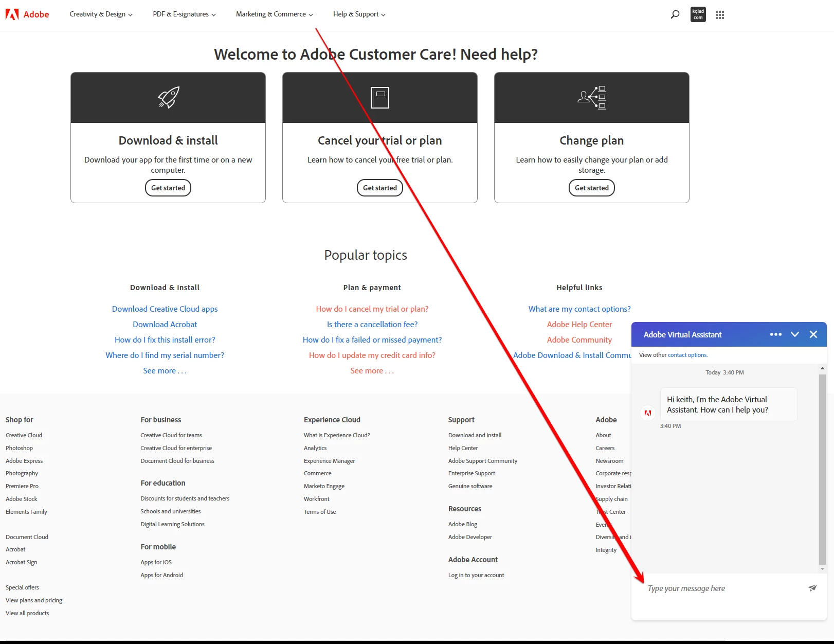Expand the PDF & E-signatures menu

[x=184, y=14]
